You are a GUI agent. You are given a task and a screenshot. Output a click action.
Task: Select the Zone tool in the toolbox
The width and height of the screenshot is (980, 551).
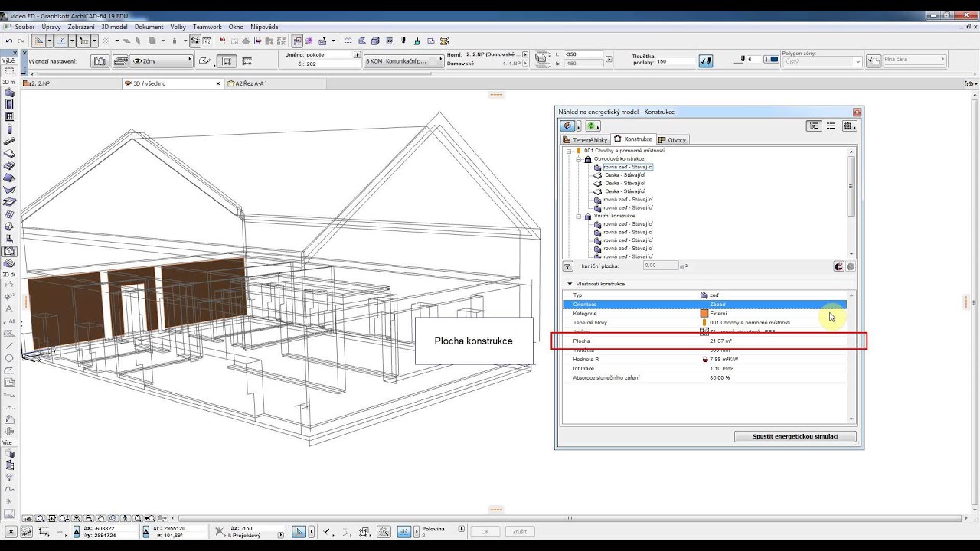tap(9, 251)
